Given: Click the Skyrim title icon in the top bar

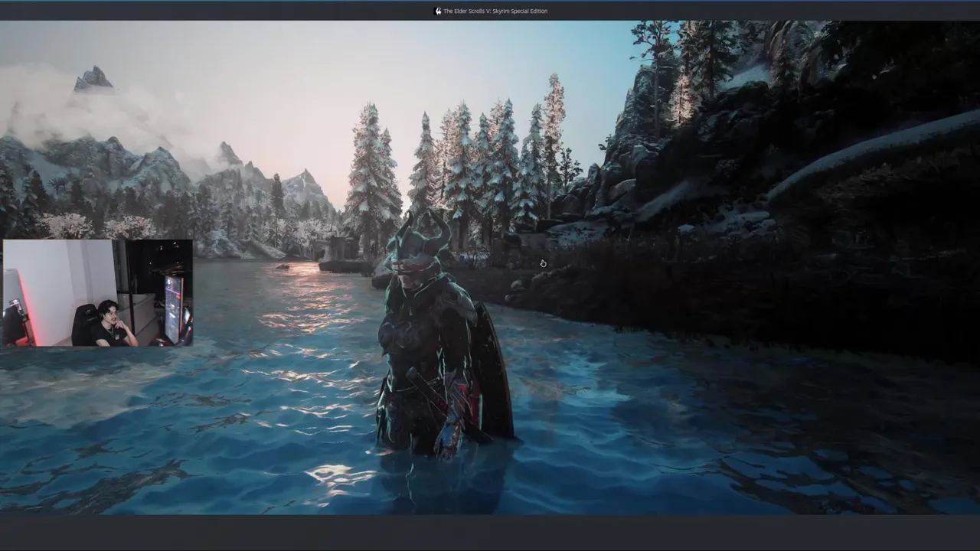Looking at the screenshot, I should 437,11.
